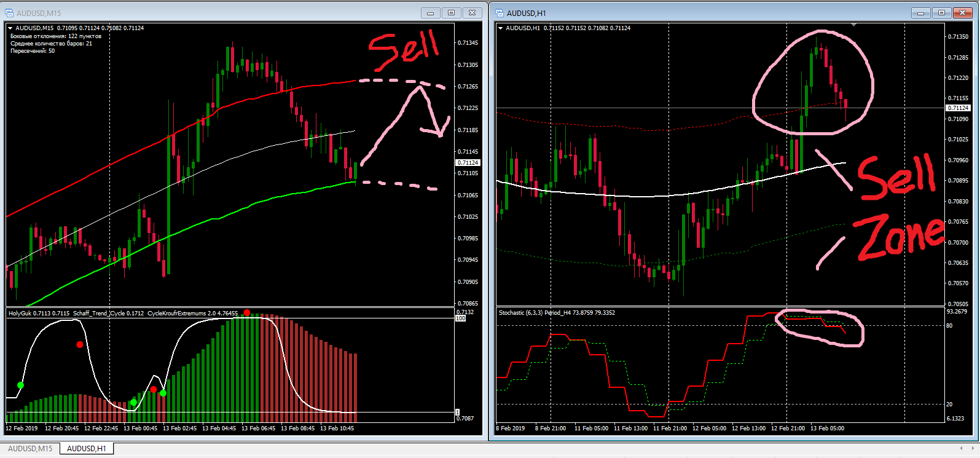Click the 0.71124 current price tag on M15 scale

click(468, 163)
